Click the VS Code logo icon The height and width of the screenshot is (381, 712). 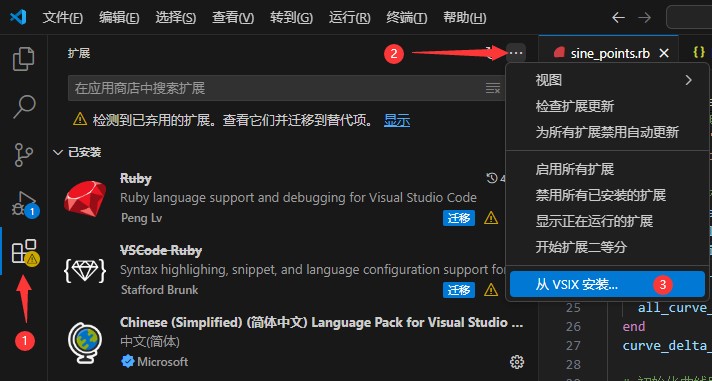tap(19, 18)
